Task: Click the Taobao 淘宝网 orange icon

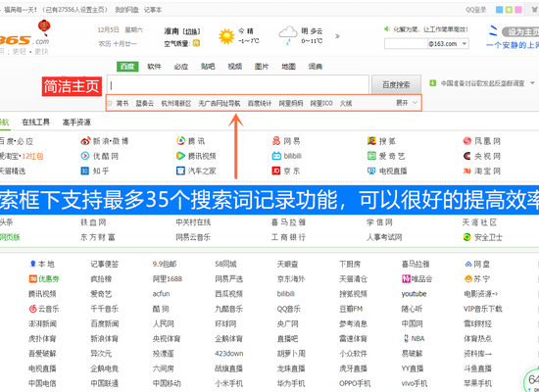Action: tap(467, 171)
